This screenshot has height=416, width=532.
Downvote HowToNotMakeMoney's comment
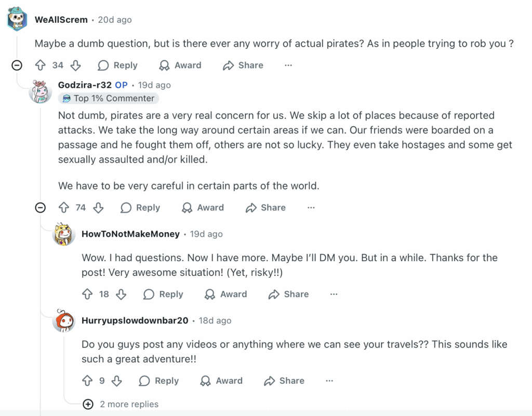121,294
